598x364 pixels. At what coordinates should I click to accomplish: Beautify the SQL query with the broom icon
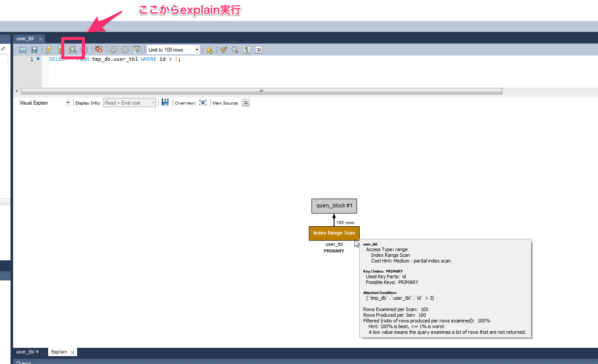[x=223, y=49]
